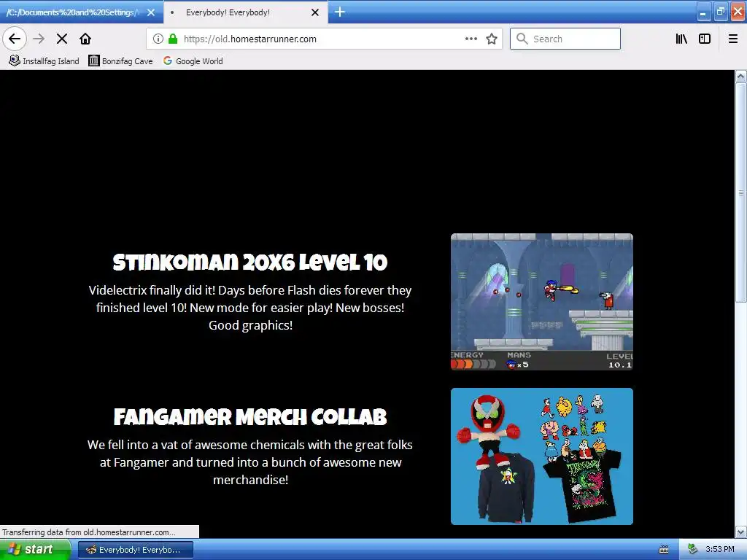Restore down the browser window

(720, 12)
